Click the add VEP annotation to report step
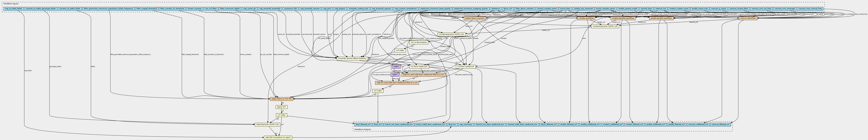The image size is (868, 140). 278,137
